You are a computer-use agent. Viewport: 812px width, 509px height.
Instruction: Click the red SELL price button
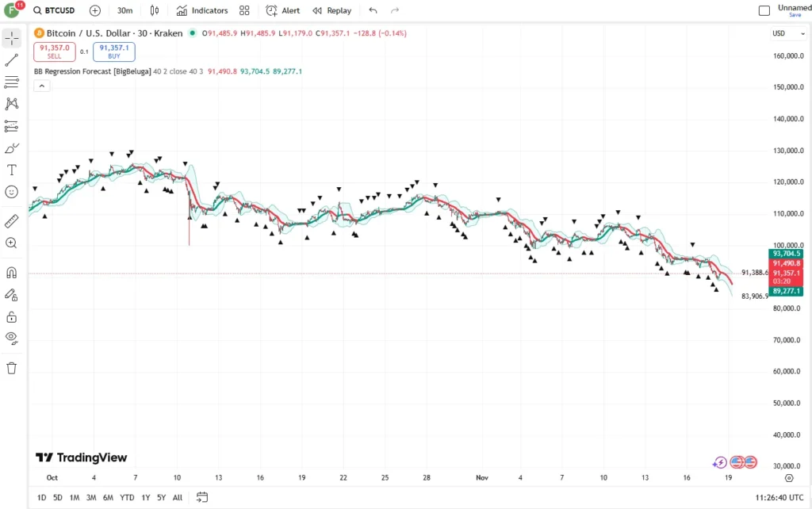pos(55,52)
